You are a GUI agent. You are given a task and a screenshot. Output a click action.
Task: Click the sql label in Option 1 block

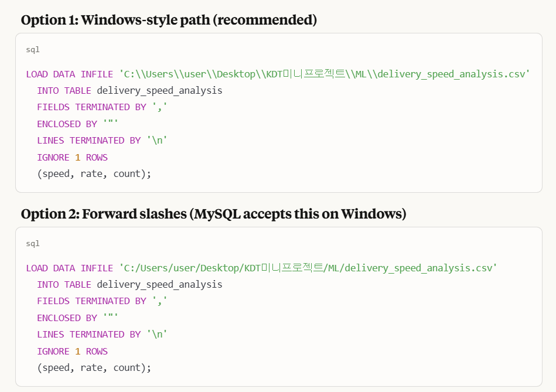click(33, 50)
